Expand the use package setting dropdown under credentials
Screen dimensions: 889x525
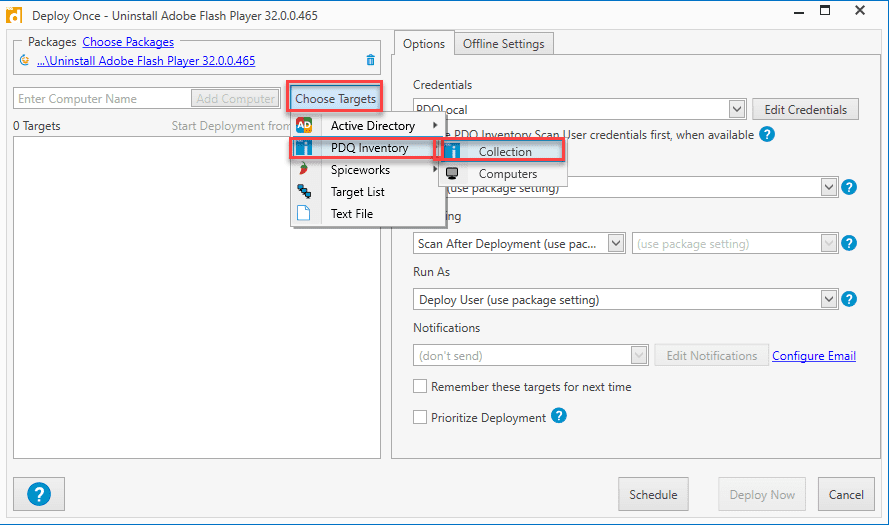click(829, 187)
